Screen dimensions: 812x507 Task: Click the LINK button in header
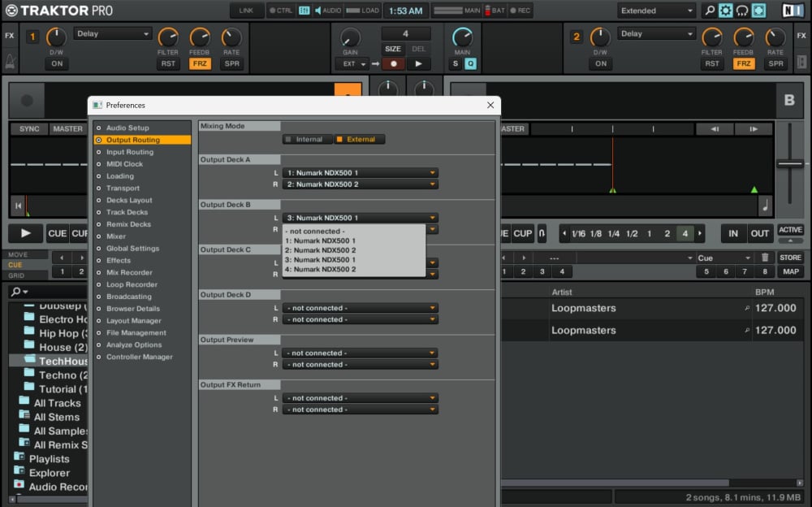click(246, 11)
